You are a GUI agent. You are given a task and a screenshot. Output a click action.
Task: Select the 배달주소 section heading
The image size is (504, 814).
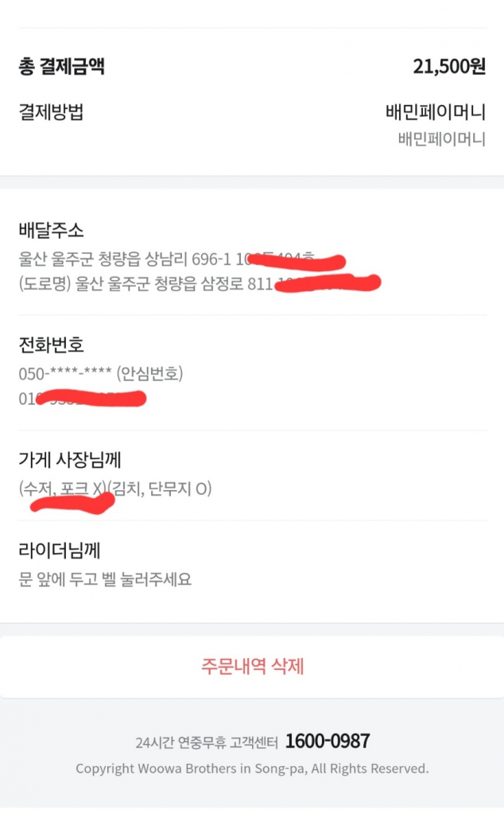[x=51, y=230]
